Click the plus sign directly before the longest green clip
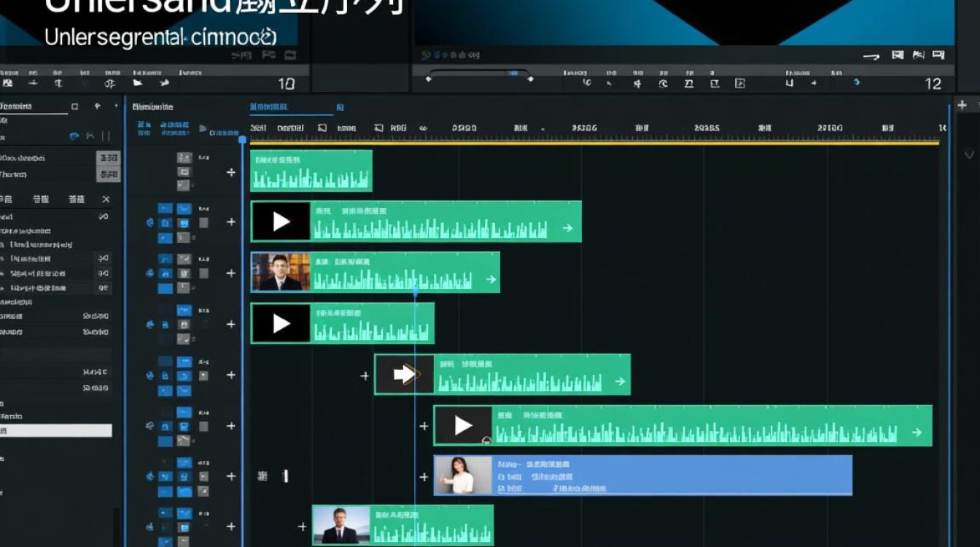This screenshot has height=547, width=980. [x=424, y=426]
